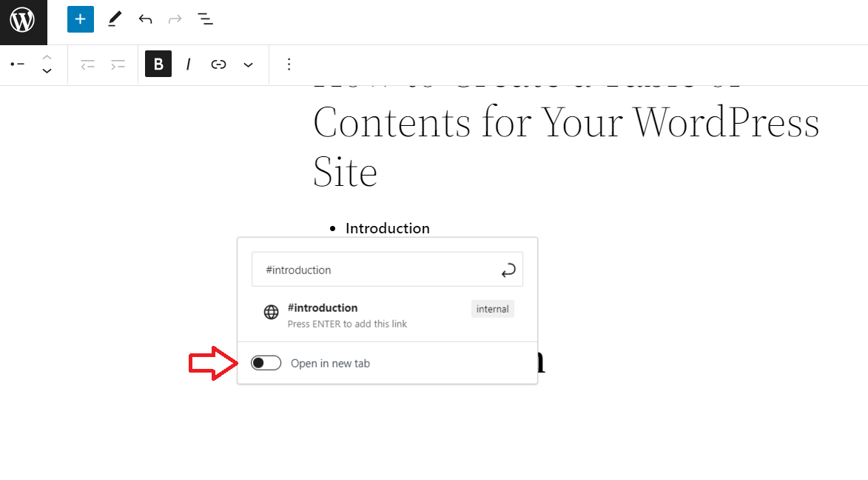Click the globe icon beside #introduction

pos(272,312)
